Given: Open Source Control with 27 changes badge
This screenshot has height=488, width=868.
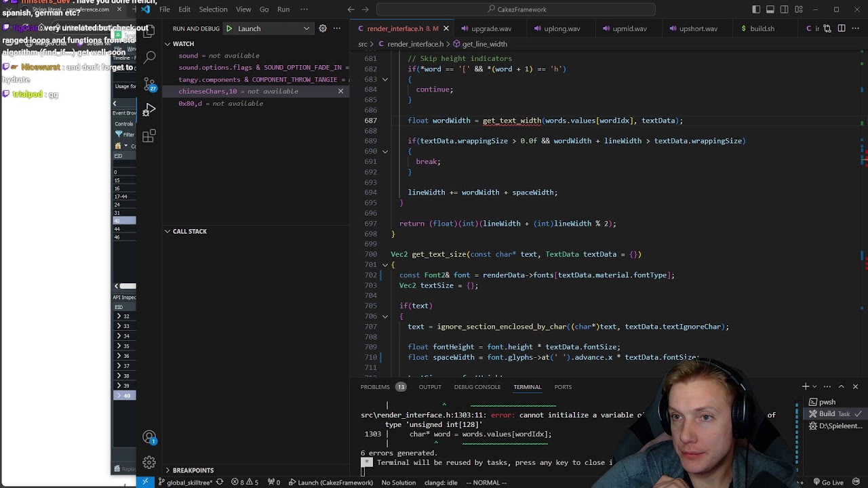Looking at the screenshot, I should [149, 83].
